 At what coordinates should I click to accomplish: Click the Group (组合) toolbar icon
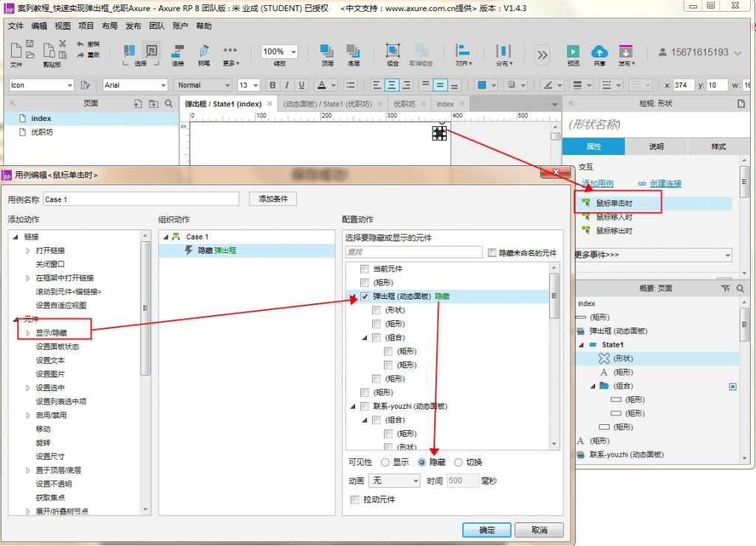click(393, 52)
